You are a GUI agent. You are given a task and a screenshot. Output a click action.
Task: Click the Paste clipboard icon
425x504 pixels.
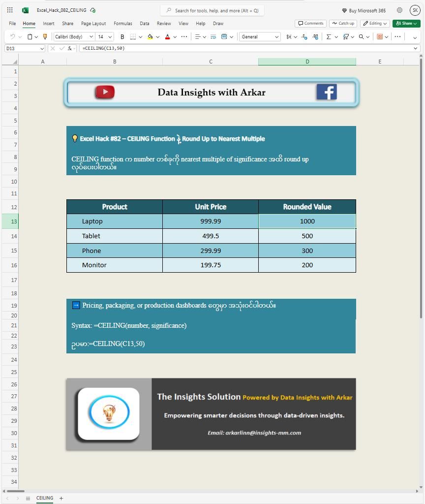click(30, 36)
